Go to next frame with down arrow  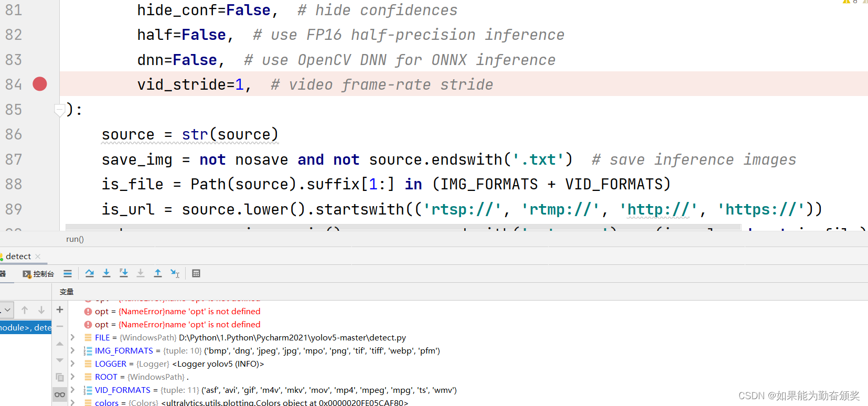[41, 310]
